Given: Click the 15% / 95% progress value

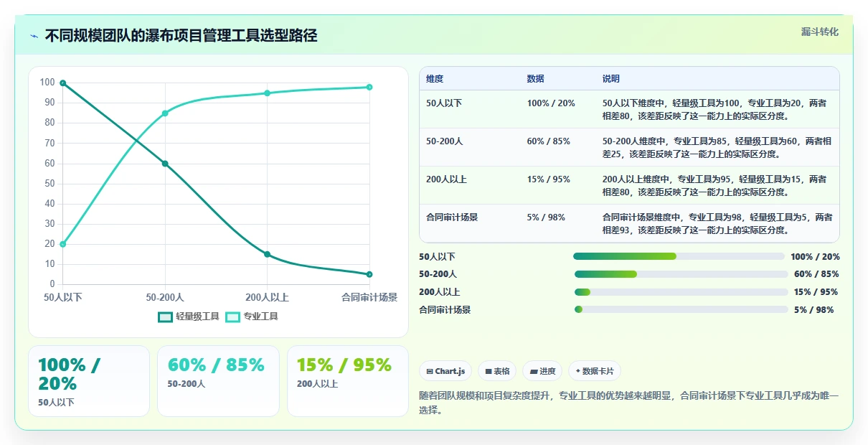Looking at the screenshot, I should click(816, 292).
